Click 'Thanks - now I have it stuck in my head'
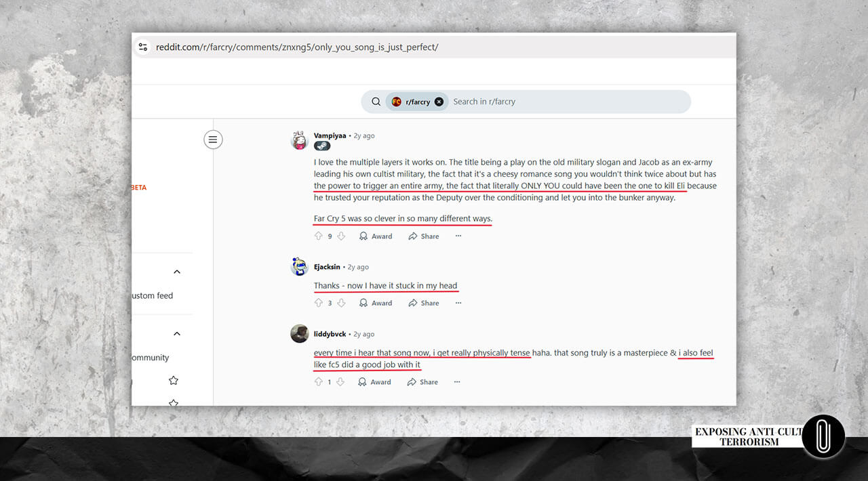868x481 pixels. coord(385,286)
